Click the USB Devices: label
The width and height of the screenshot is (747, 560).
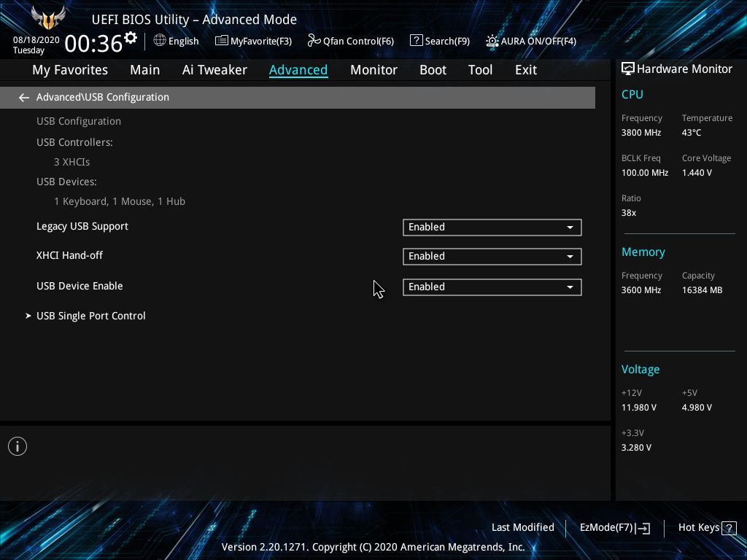tap(66, 182)
